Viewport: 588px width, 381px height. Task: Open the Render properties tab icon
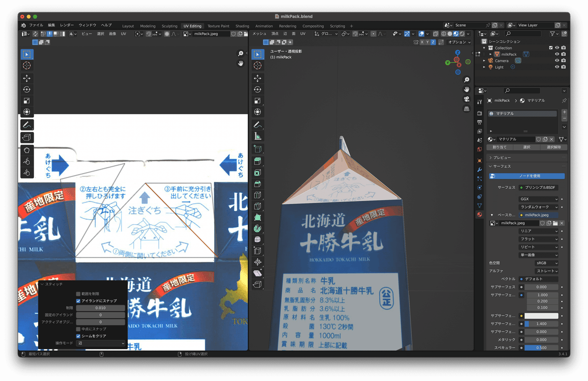tap(479, 114)
